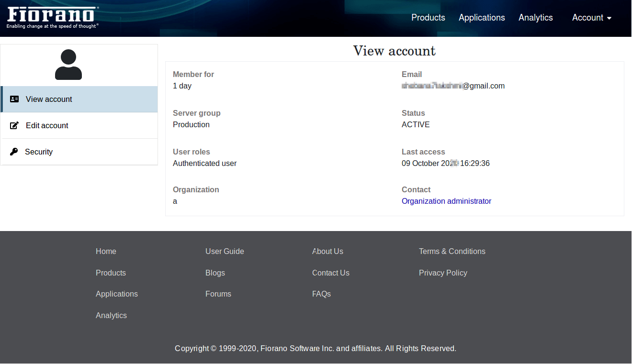Open the footer Analytics link
Screen dimensions: 632x364
pos(111,316)
